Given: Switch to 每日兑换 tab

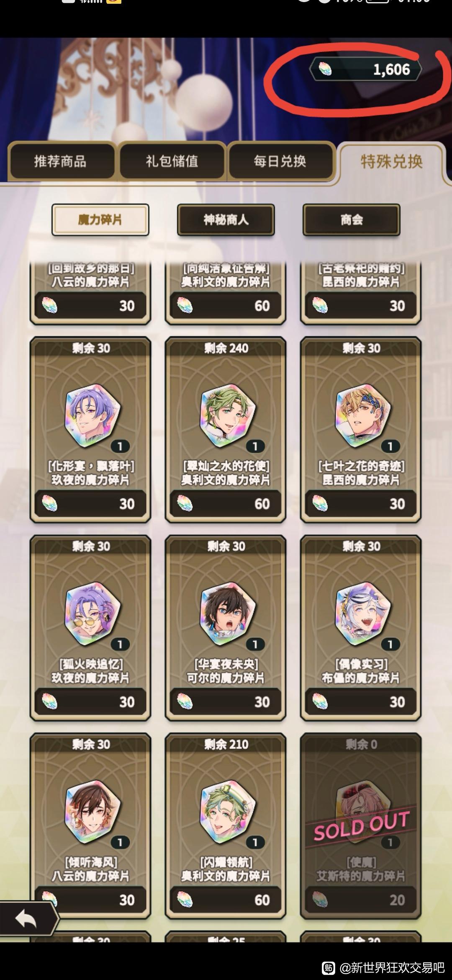Looking at the screenshot, I should click(x=280, y=161).
